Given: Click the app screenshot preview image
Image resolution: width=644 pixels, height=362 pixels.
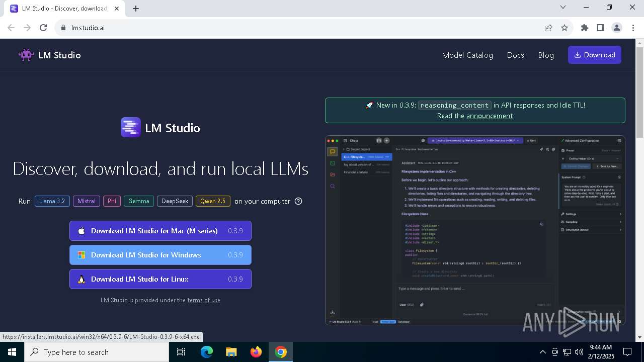Looking at the screenshot, I should coord(475,230).
